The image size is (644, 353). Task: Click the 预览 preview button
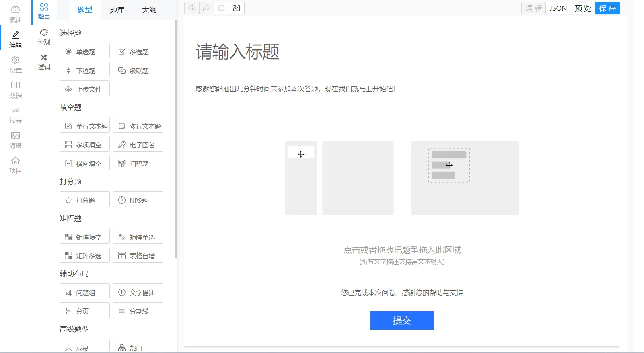click(x=583, y=8)
